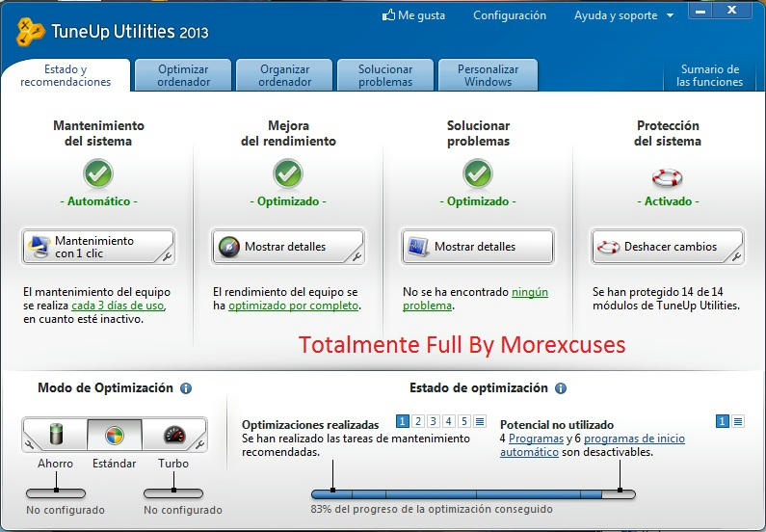Minimize the TuneUp Utilities window

(700, 11)
